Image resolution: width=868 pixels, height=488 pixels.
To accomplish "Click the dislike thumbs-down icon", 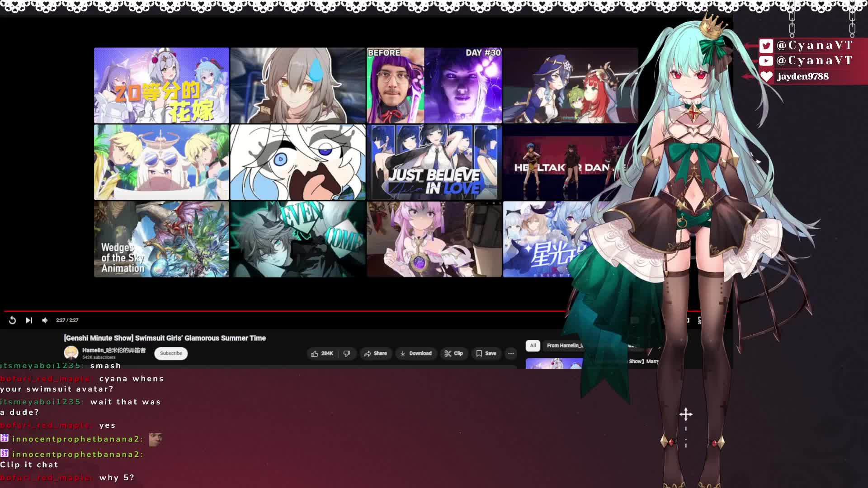I will click(347, 353).
